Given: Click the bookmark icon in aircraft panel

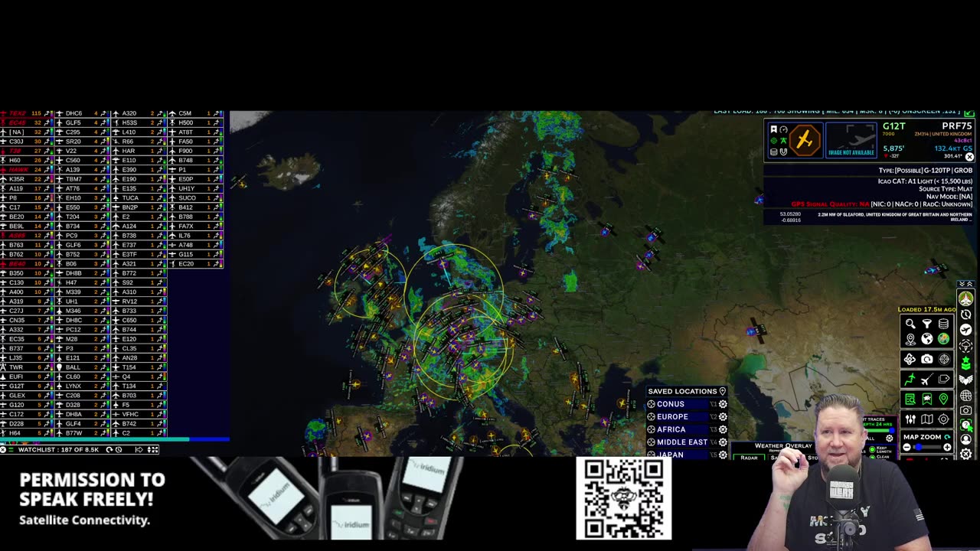Looking at the screenshot, I should point(774,129).
